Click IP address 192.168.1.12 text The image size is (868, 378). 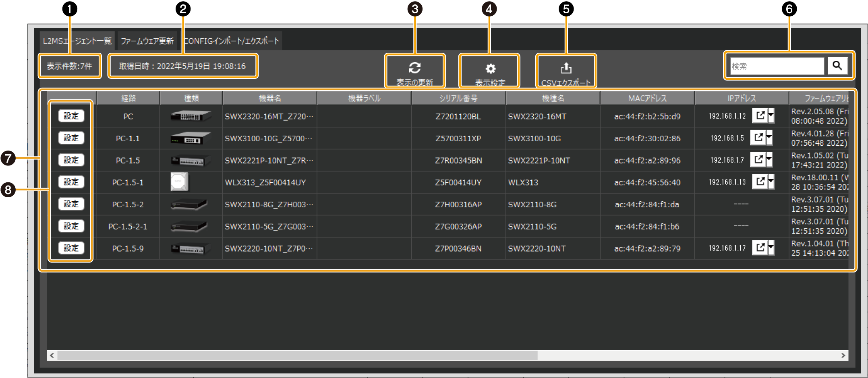[x=727, y=116]
